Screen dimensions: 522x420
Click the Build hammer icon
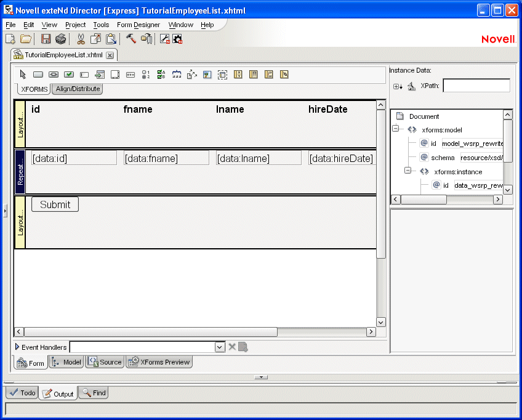(131, 39)
